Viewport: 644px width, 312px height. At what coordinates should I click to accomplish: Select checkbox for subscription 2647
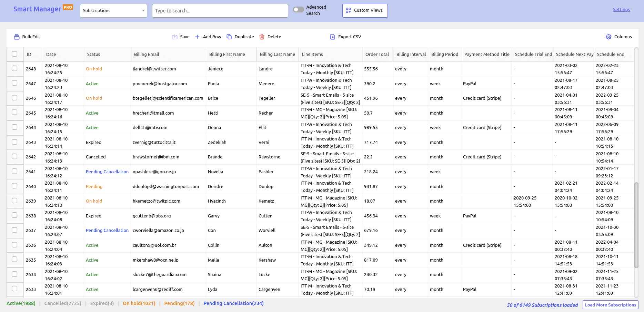point(14,83)
